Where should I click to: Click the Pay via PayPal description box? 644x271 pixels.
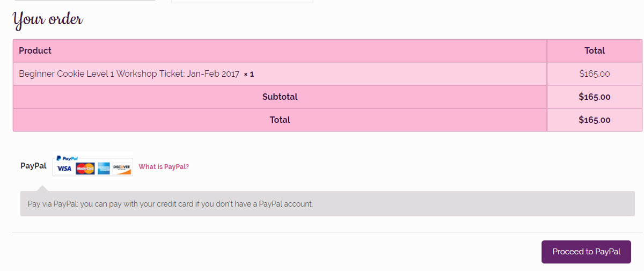(331, 204)
